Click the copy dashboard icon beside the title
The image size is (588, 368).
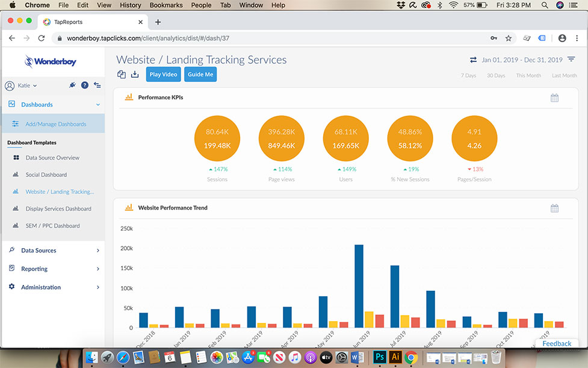[121, 73]
